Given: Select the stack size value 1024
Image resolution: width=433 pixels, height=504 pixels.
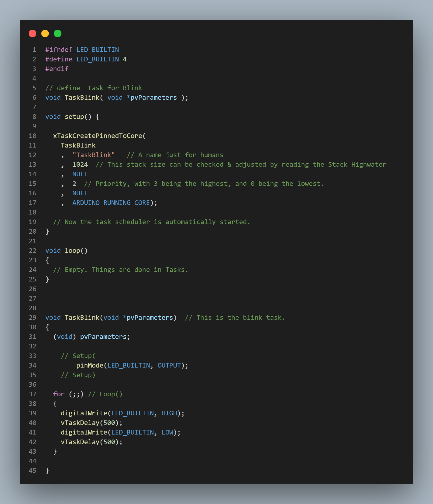Looking at the screenshot, I should 80,165.
